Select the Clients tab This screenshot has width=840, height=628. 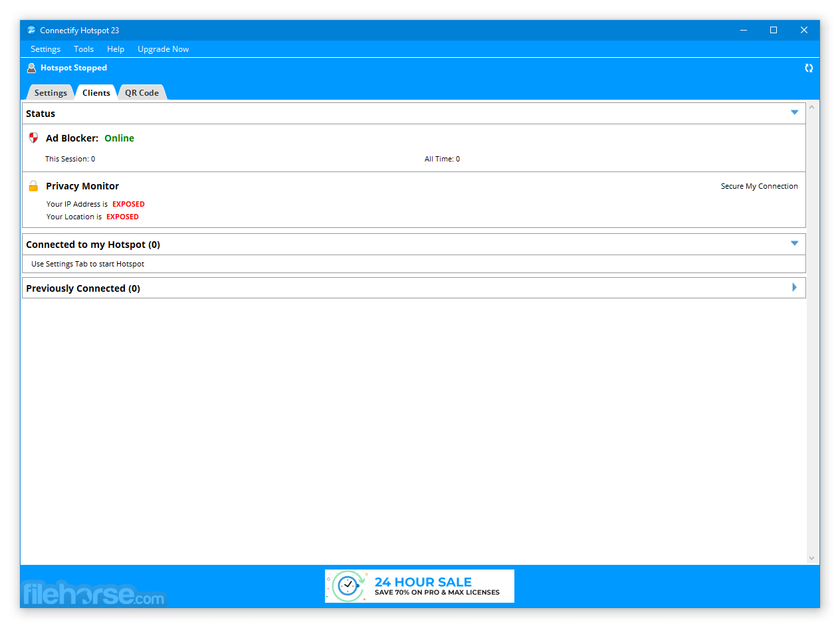[x=96, y=92]
